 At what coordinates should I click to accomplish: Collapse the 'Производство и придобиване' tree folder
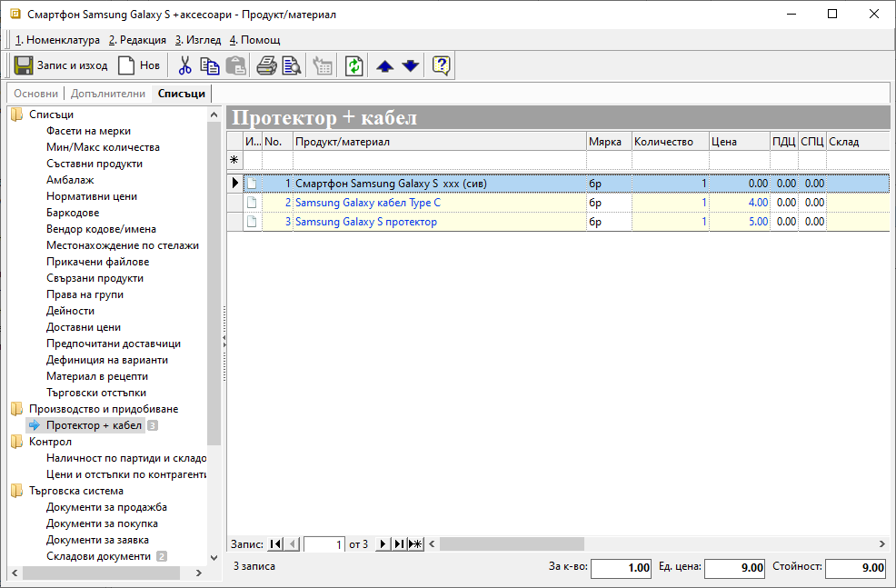point(16,409)
